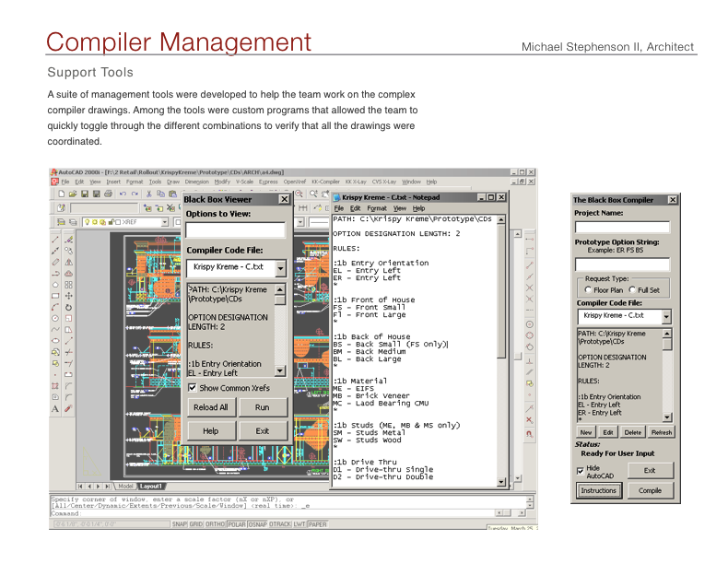The height and width of the screenshot is (564, 728).
Task: Select the Line draw tool
Action: pos(55,239)
